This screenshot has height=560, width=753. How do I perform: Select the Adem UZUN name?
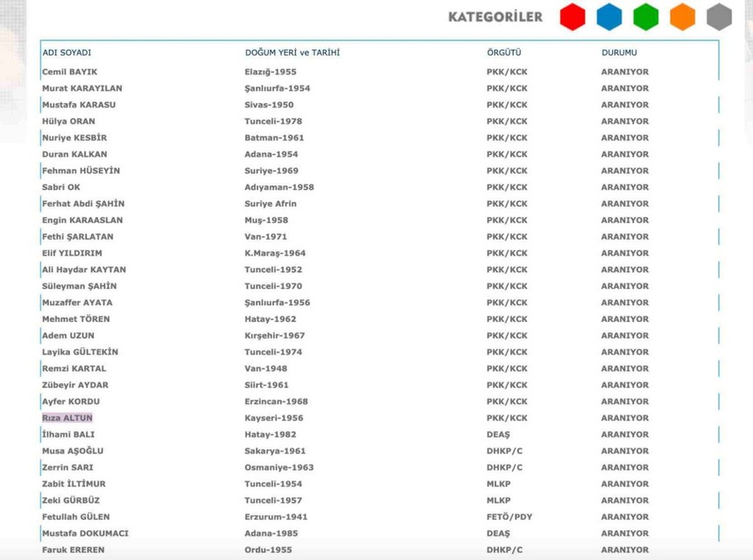(x=68, y=335)
